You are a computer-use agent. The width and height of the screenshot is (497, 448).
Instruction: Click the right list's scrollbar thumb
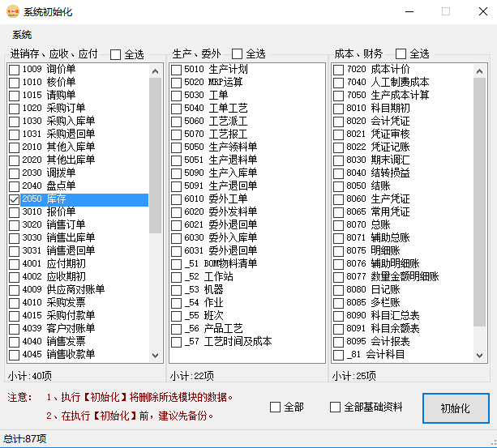pyautogui.click(x=479, y=202)
